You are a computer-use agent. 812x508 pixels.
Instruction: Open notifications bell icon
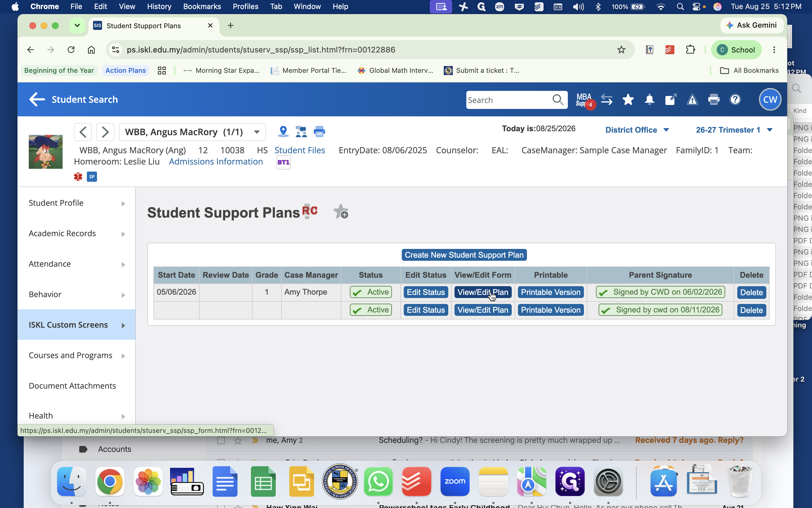click(x=650, y=100)
